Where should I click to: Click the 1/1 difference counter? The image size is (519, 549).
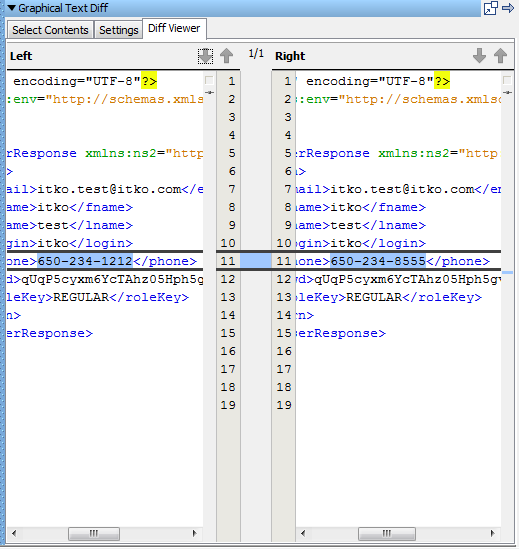[256, 54]
